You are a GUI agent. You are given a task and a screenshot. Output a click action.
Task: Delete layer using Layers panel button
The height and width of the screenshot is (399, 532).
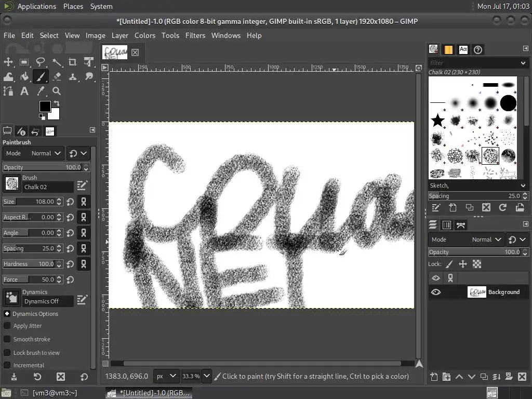tap(522, 377)
